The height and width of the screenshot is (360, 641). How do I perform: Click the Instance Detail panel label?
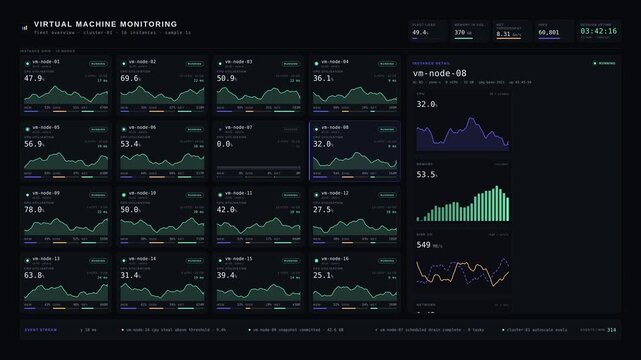431,63
